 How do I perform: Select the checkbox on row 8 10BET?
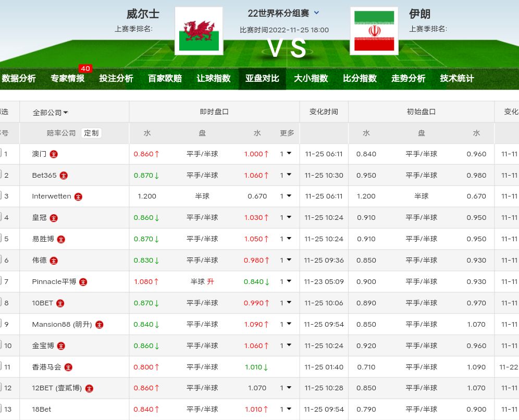(1, 302)
